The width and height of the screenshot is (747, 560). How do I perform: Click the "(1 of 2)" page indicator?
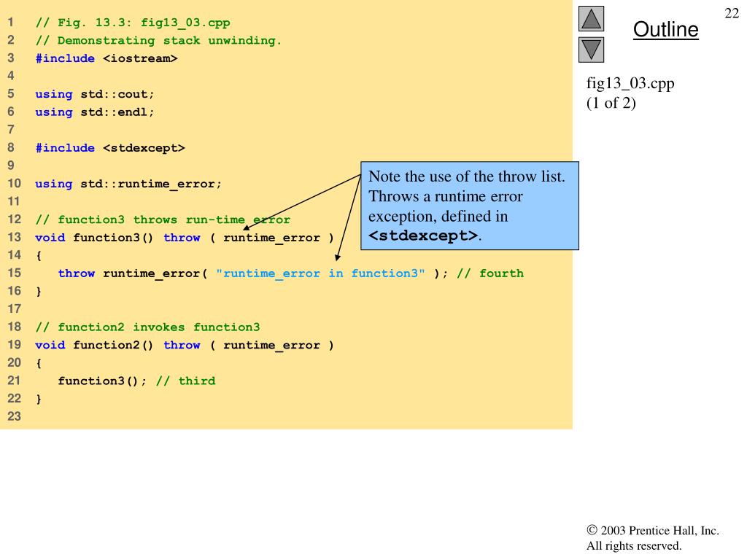click(x=611, y=103)
